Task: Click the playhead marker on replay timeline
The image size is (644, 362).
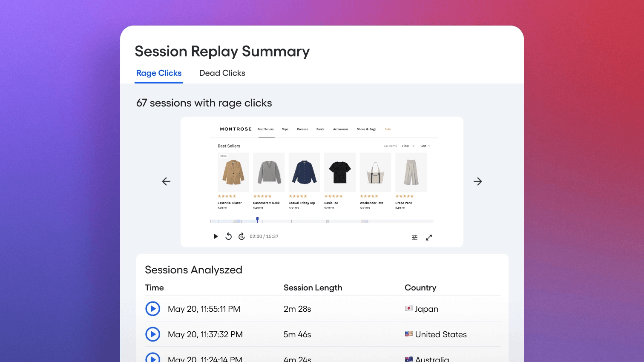Action: click(257, 219)
